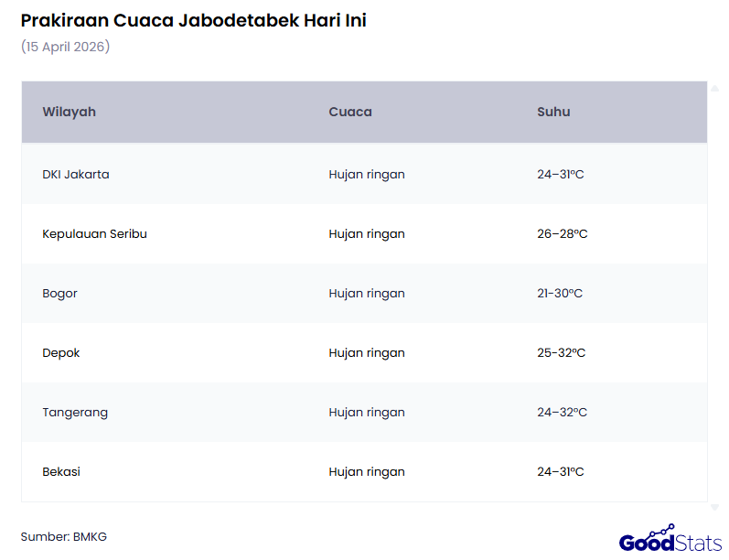The height and width of the screenshot is (560, 729).
Task: Click the Kepulauan Seribu region name
Action: 94,233
